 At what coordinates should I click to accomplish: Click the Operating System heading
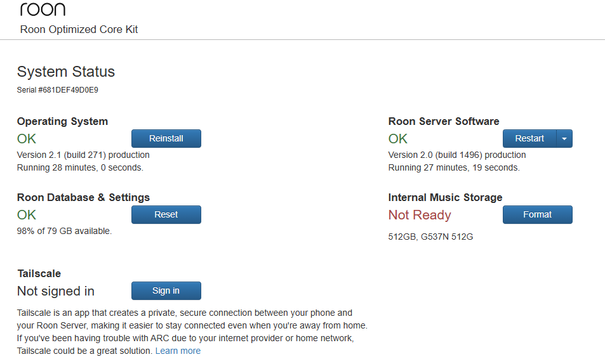click(x=62, y=121)
